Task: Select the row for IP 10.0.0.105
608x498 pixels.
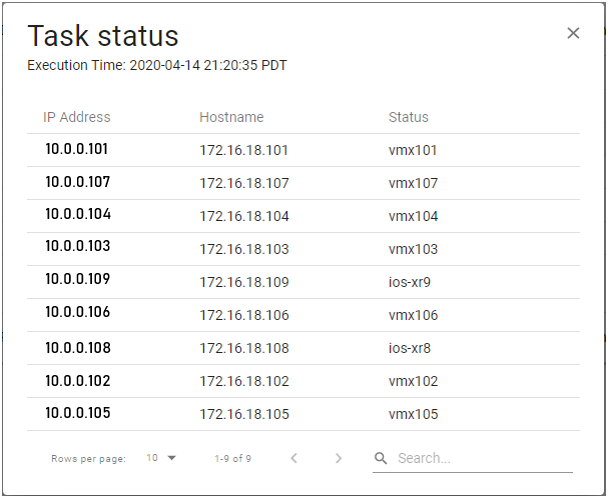Action: (77, 413)
